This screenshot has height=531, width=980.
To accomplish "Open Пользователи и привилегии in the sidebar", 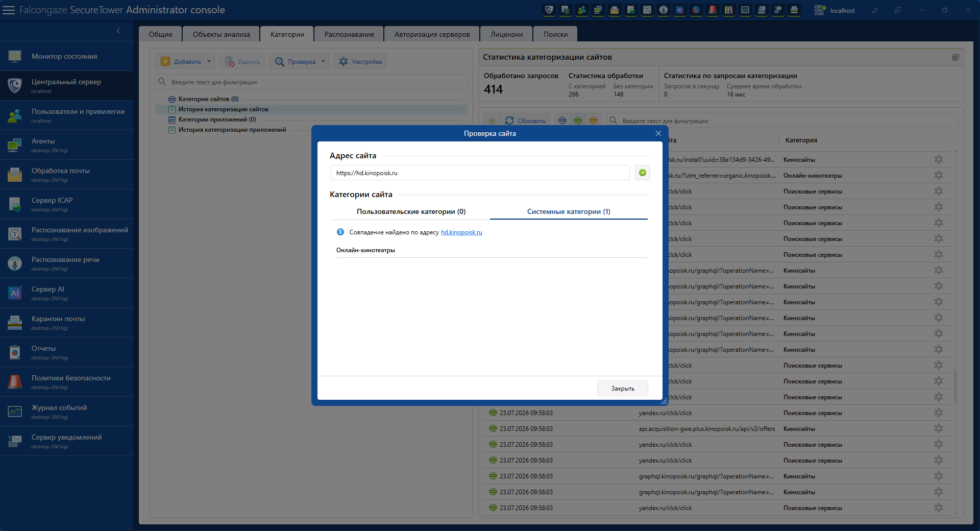I will [66, 115].
